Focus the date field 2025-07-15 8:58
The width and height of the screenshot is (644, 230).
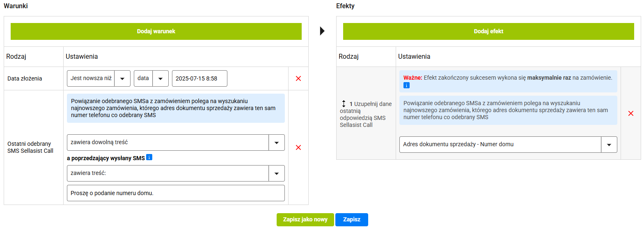click(199, 78)
